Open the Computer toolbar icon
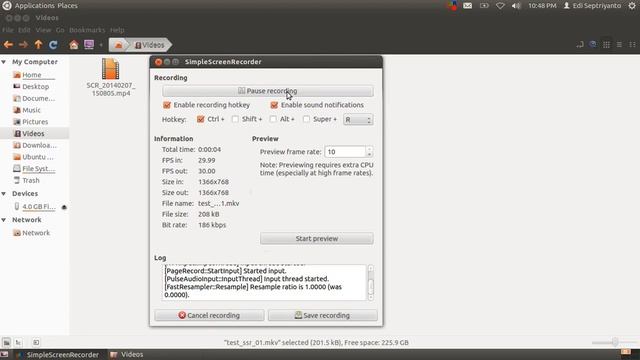Image resolution: width=640 pixels, height=360 pixels. point(89,45)
